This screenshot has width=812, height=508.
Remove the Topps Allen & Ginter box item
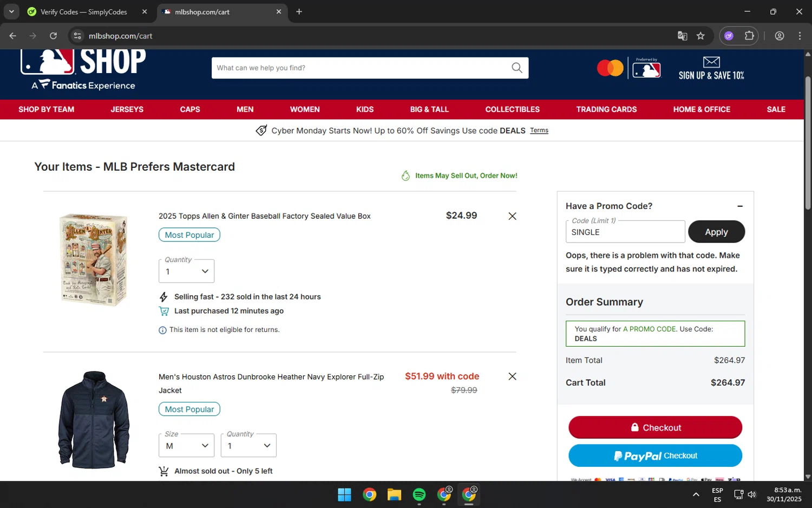click(x=512, y=216)
